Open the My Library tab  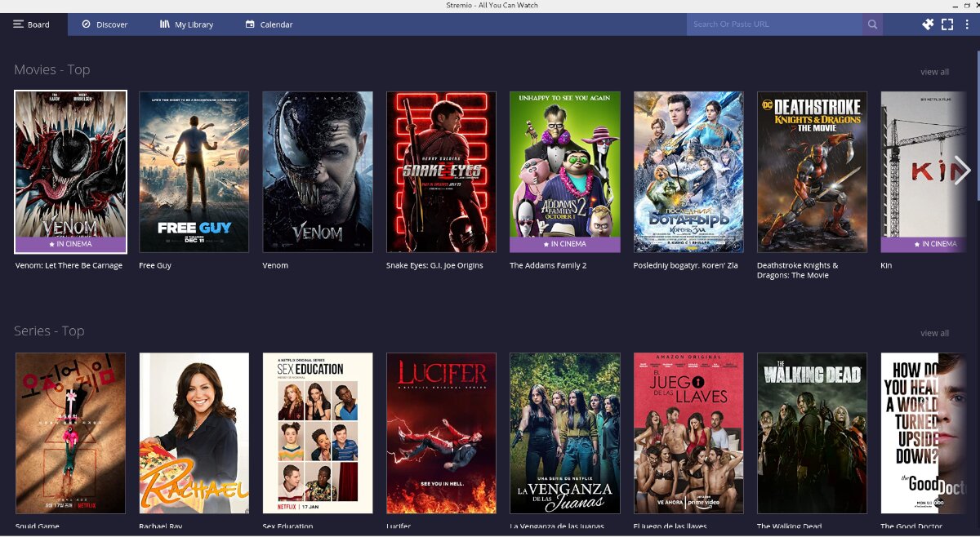(186, 24)
